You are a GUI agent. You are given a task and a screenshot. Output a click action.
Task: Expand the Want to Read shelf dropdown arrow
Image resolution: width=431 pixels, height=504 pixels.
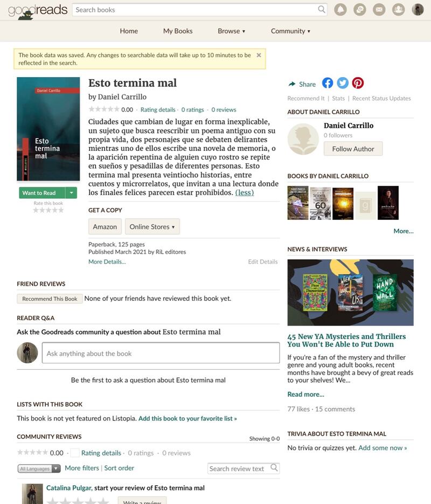[x=71, y=193]
